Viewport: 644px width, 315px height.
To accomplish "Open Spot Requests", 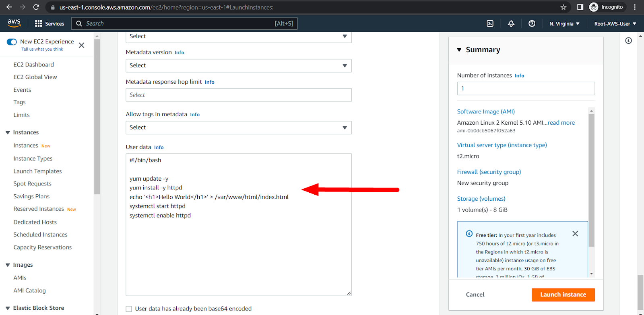I will pyautogui.click(x=32, y=184).
